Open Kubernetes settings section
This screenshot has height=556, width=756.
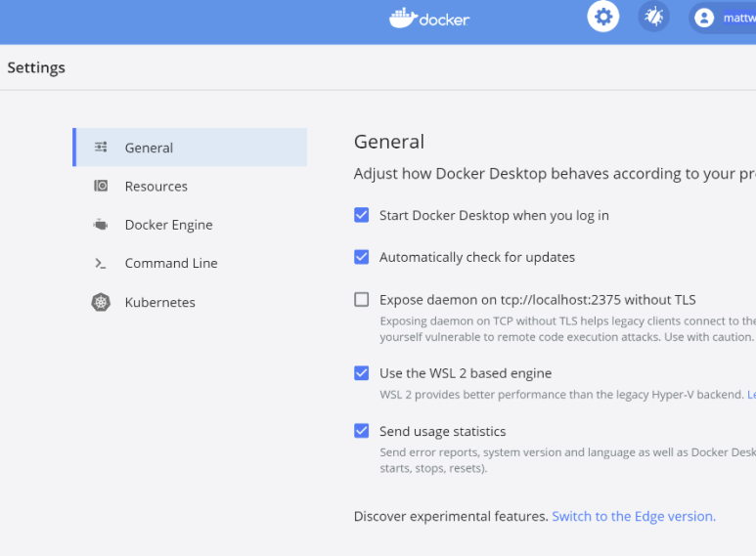pos(190,302)
